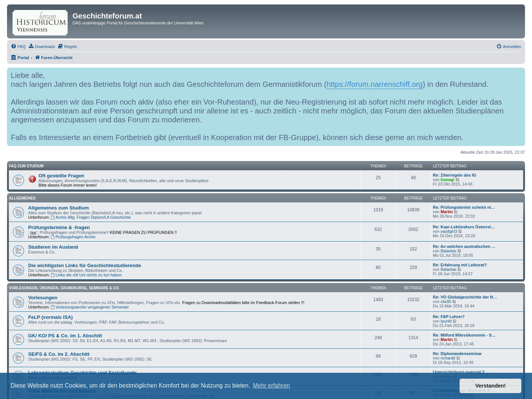Image resolution: width=532 pixels, height=399 pixels.
Task: Open last post Re: Zitierregeln des IG
Action: (454, 175)
